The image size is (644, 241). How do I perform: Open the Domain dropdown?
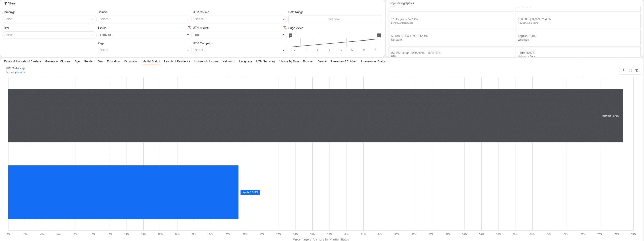(145, 19)
